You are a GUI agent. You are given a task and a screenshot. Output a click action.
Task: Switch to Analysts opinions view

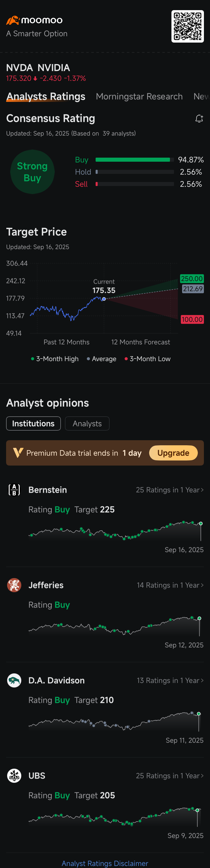coord(87,423)
